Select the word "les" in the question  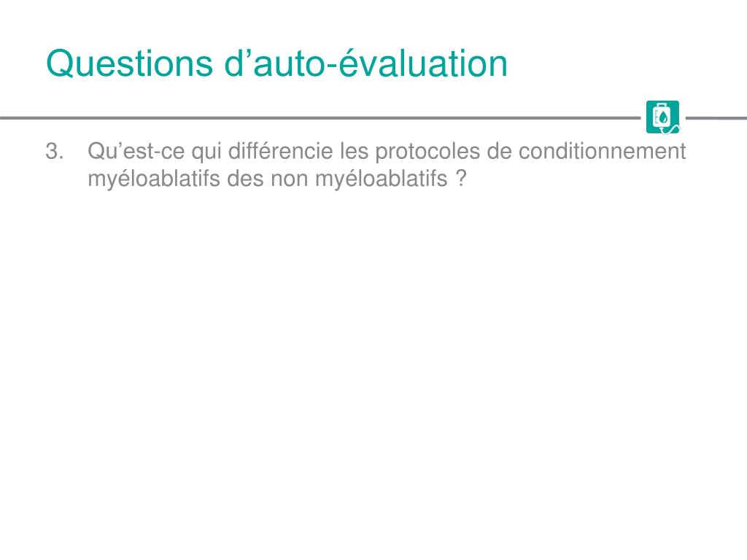[x=354, y=152]
